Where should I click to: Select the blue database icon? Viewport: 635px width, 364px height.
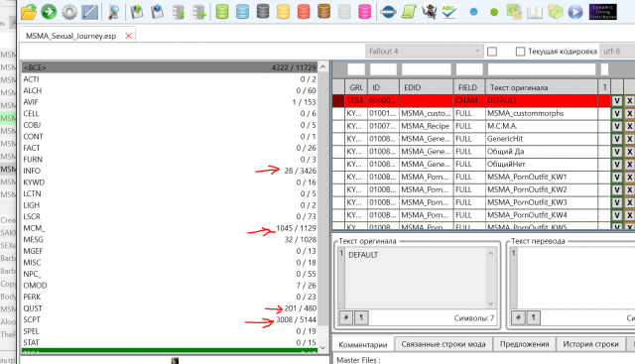click(x=242, y=11)
